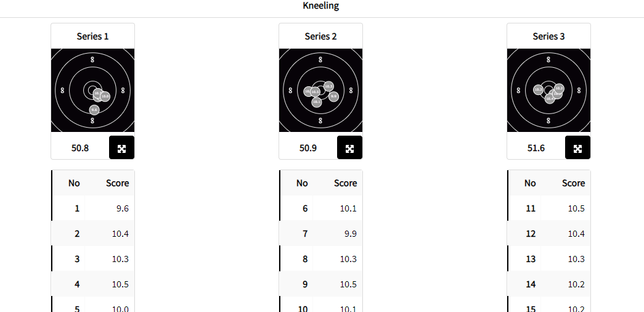Expand the Series 1 target view

[x=121, y=148]
